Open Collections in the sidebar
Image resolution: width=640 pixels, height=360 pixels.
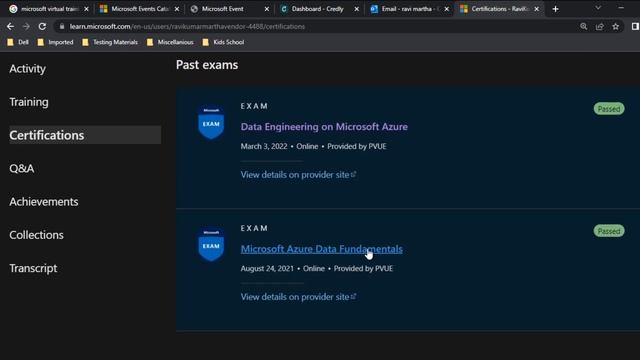[x=36, y=235]
